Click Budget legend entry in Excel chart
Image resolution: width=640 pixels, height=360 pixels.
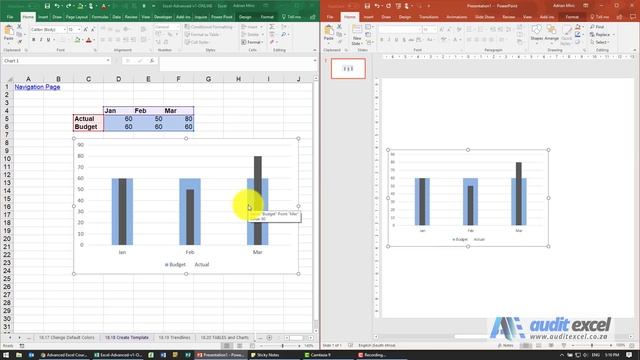coord(175,264)
